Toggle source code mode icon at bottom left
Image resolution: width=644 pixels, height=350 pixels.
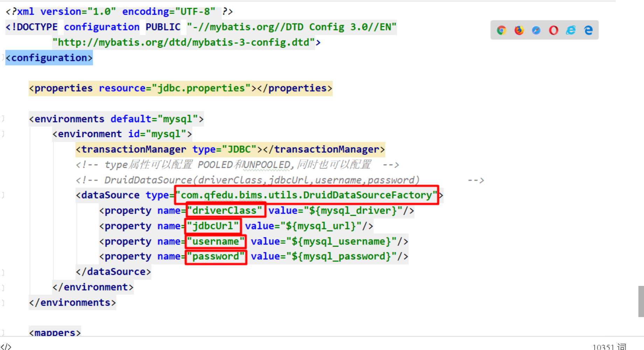pos(6,346)
